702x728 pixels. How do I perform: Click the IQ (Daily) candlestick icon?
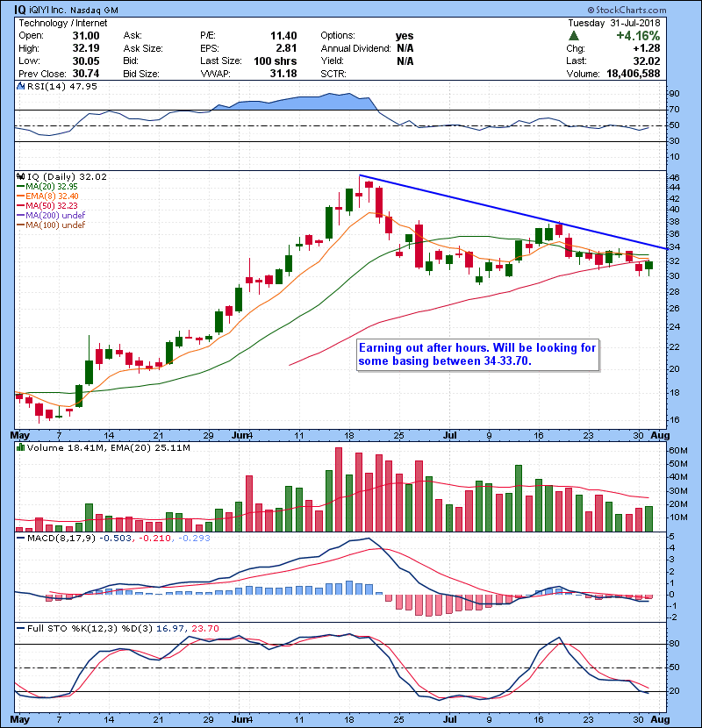pos(20,176)
